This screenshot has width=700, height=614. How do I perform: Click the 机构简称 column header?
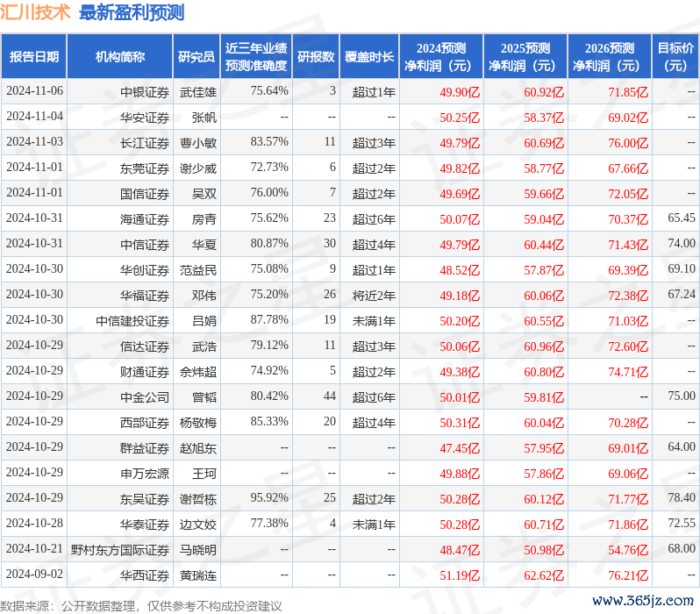coord(119,57)
